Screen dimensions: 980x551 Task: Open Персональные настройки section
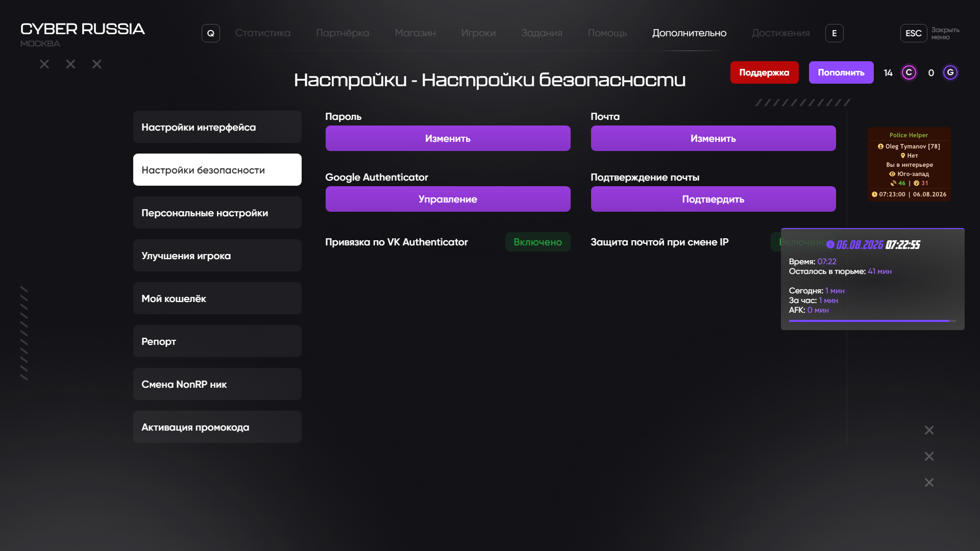(217, 213)
